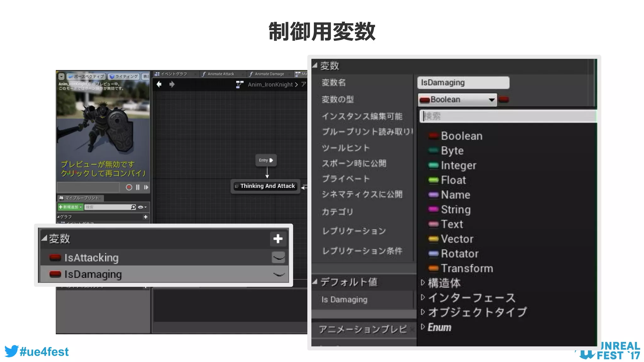Click the 変数名 field containing IsDamaging
The height and width of the screenshot is (362, 644).
(463, 83)
